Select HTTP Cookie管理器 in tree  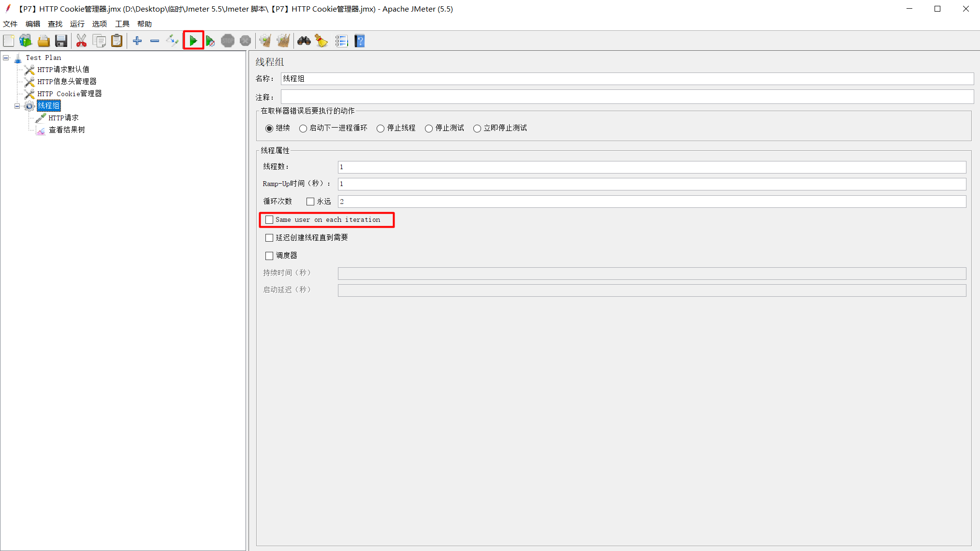click(69, 94)
